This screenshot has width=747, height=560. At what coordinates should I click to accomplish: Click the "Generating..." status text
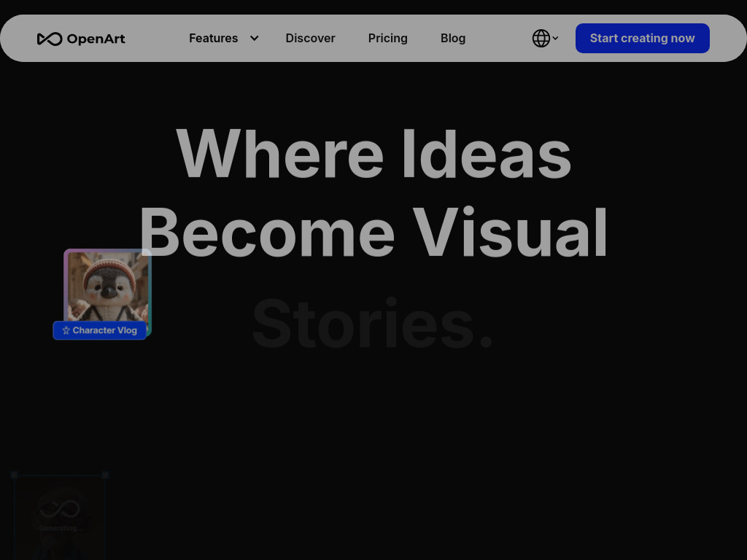tap(61, 528)
